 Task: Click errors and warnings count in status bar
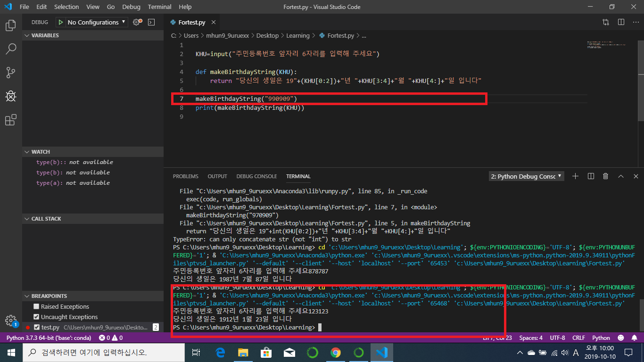(111, 338)
